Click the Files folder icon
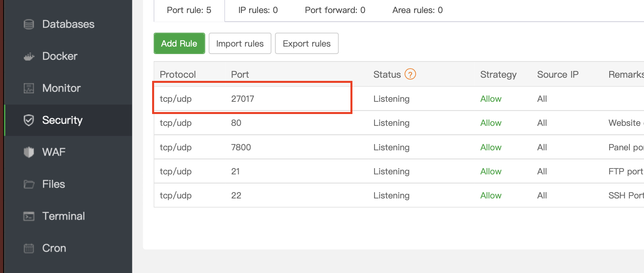This screenshot has height=273, width=644. tap(29, 184)
